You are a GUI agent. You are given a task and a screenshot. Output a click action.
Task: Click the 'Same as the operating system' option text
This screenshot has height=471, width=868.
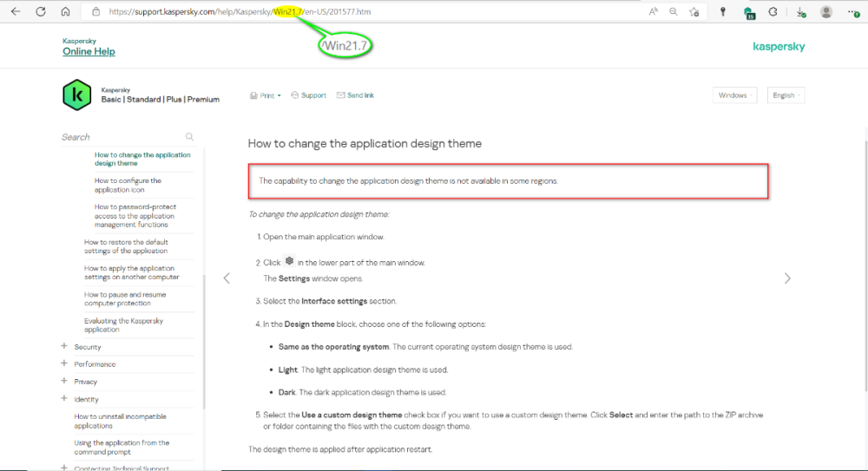pos(333,346)
